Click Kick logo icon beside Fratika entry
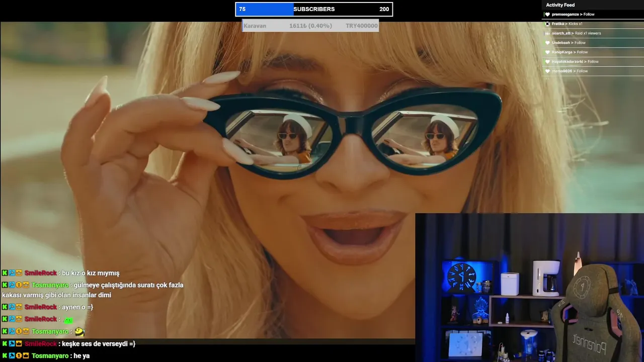The width and height of the screenshot is (644, 362). point(547,24)
